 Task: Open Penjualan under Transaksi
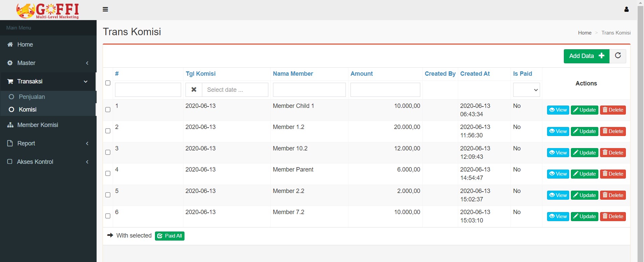(32, 97)
